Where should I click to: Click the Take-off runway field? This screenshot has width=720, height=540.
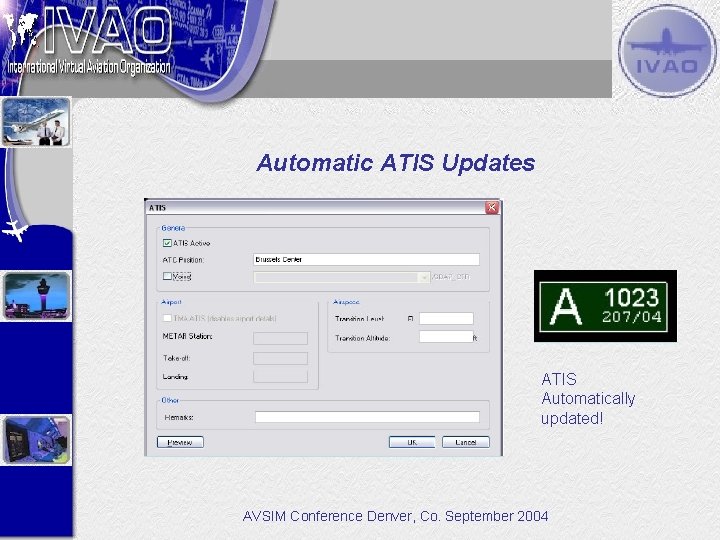click(x=281, y=358)
